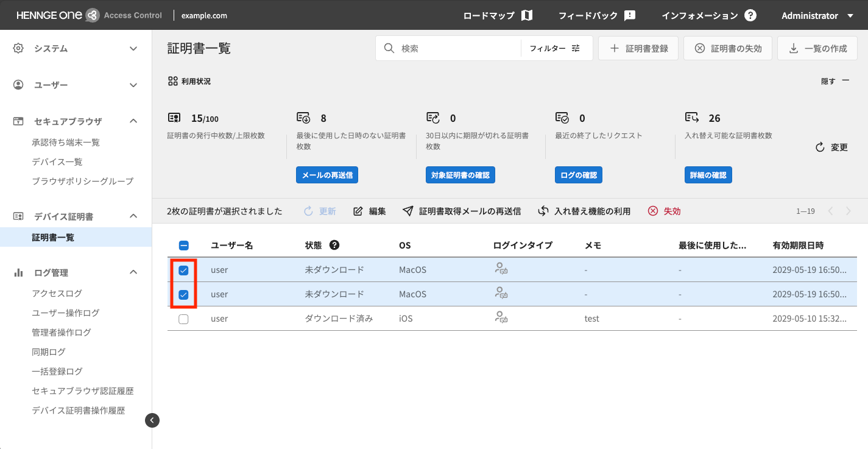The width and height of the screenshot is (868, 449).
Task: Collapse the ログ管理 section chevron
Action: [x=133, y=272]
